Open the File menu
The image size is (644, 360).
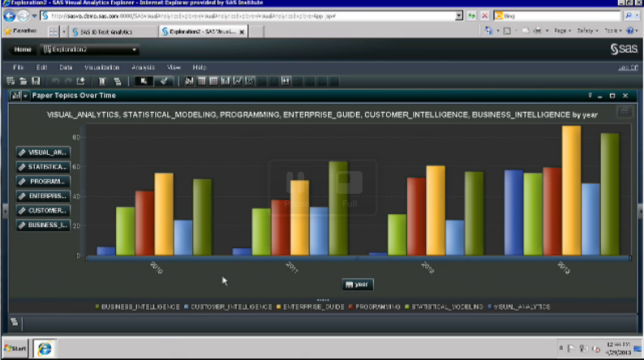[18, 67]
